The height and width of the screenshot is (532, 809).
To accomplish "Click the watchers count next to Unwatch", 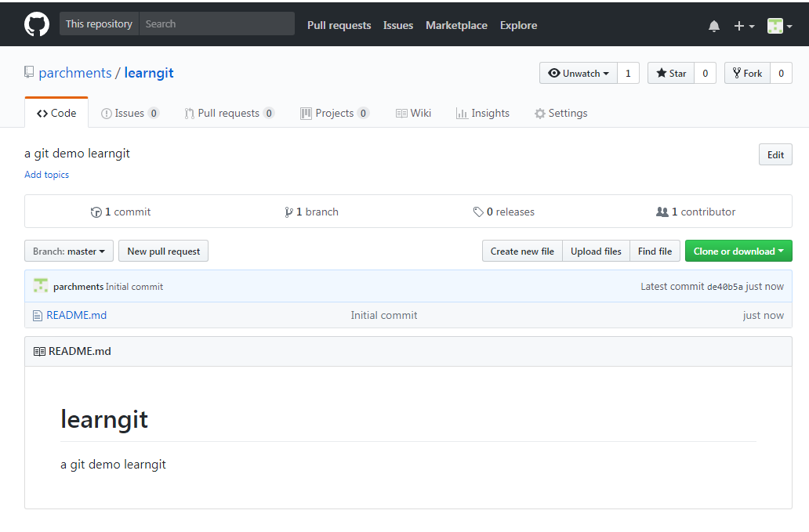I will tap(628, 73).
